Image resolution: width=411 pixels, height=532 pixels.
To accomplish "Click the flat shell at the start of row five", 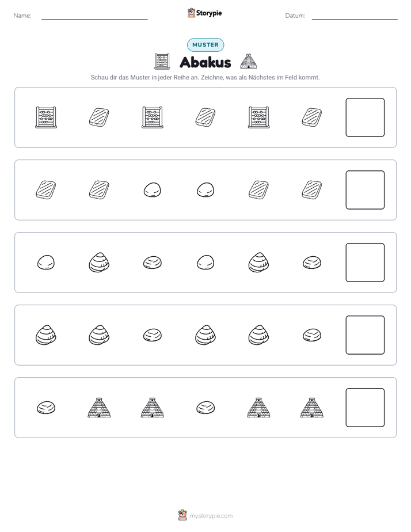I will pos(46,408).
